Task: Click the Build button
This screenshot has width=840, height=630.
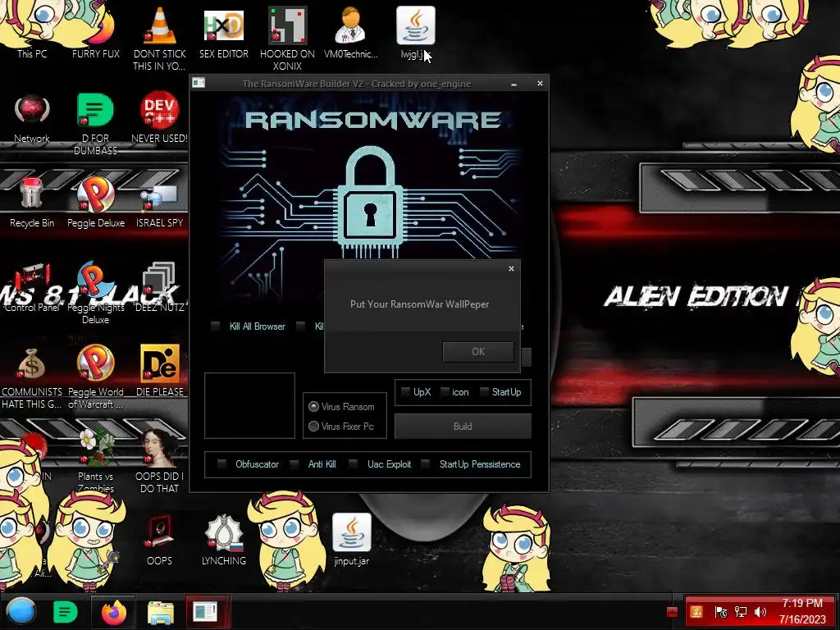Action: [x=463, y=427]
